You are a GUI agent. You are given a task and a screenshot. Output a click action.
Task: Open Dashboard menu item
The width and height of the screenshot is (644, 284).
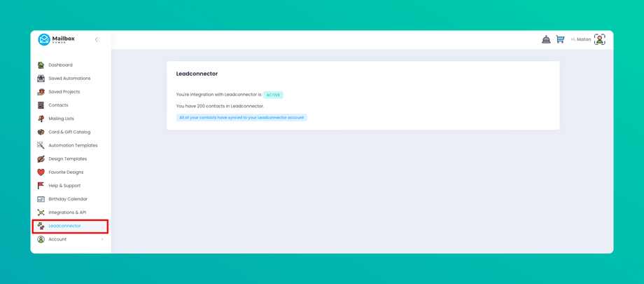pyautogui.click(x=60, y=65)
